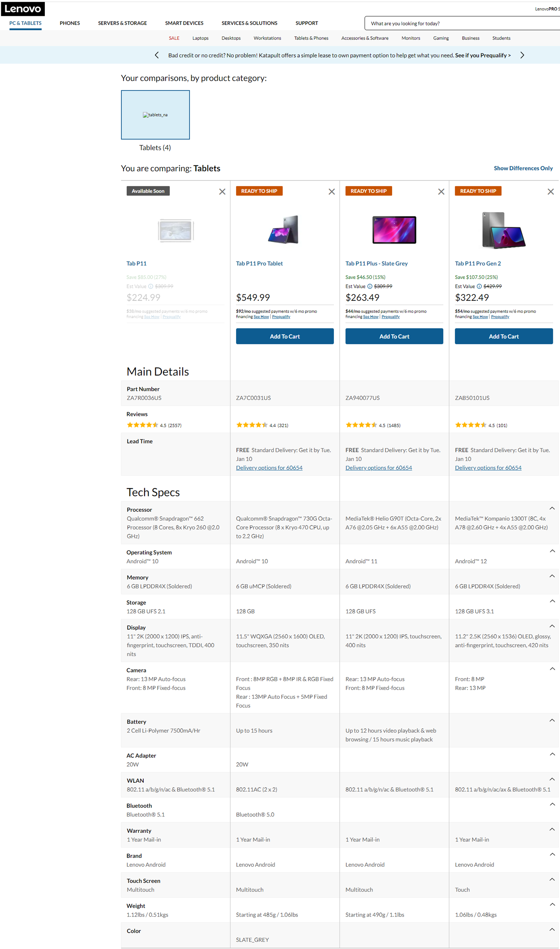Open the Tab P11 product link

[x=137, y=263]
